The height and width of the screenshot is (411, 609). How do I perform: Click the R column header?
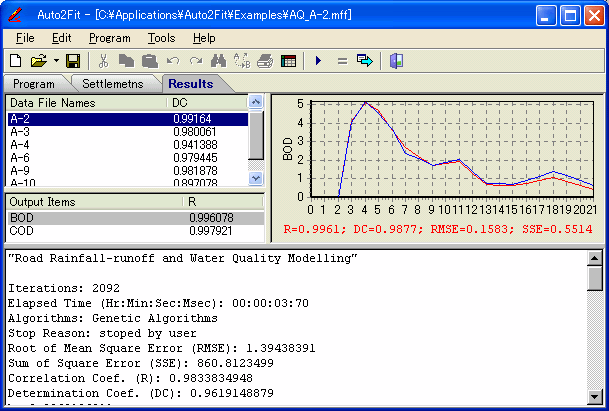click(x=224, y=202)
